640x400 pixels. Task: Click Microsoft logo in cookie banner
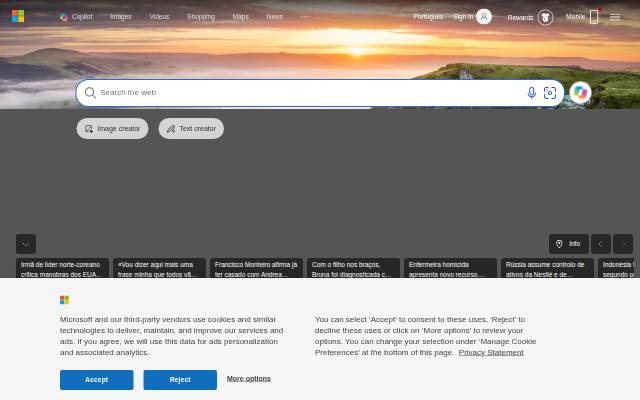click(64, 300)
